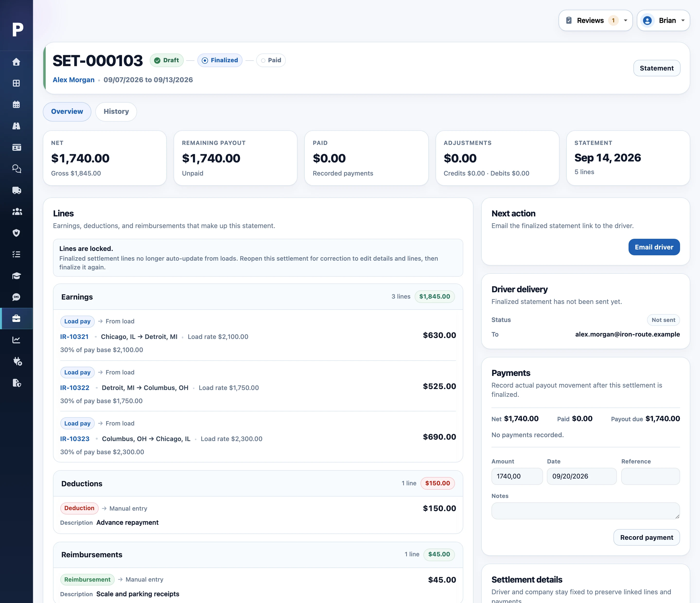
Task: Open the people group sidebar icon
Action: click(x=16, y=212)
